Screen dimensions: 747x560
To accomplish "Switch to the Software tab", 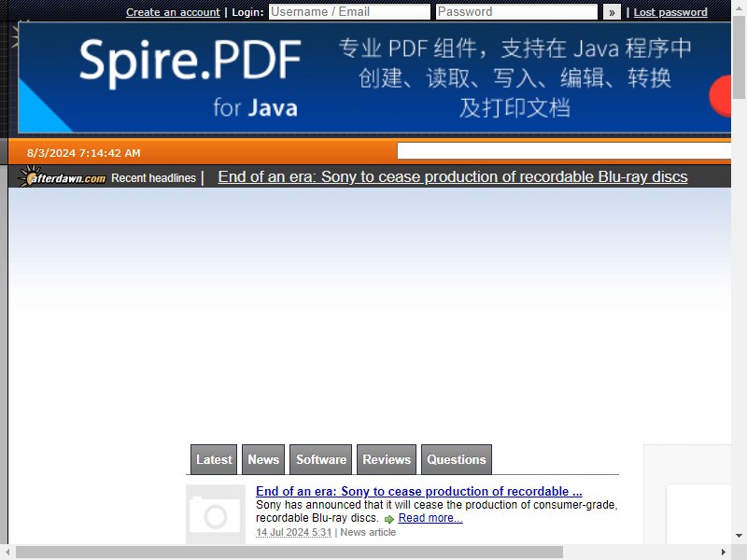I will [320, 459].
